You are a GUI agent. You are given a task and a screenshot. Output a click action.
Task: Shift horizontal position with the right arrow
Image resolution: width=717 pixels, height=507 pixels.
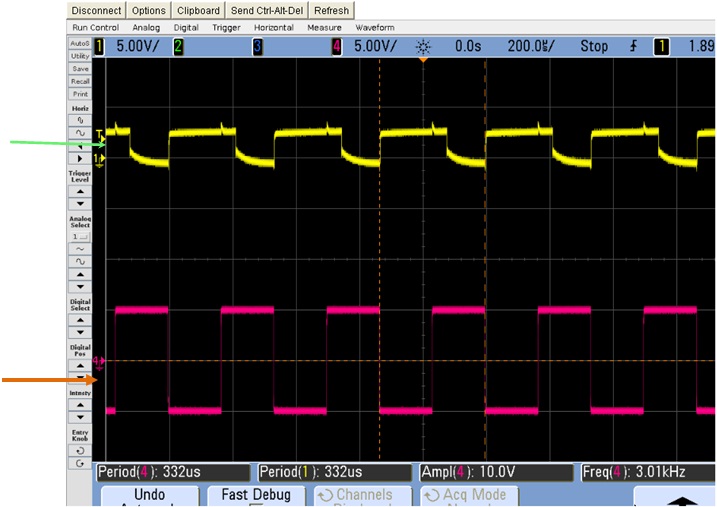80,159
